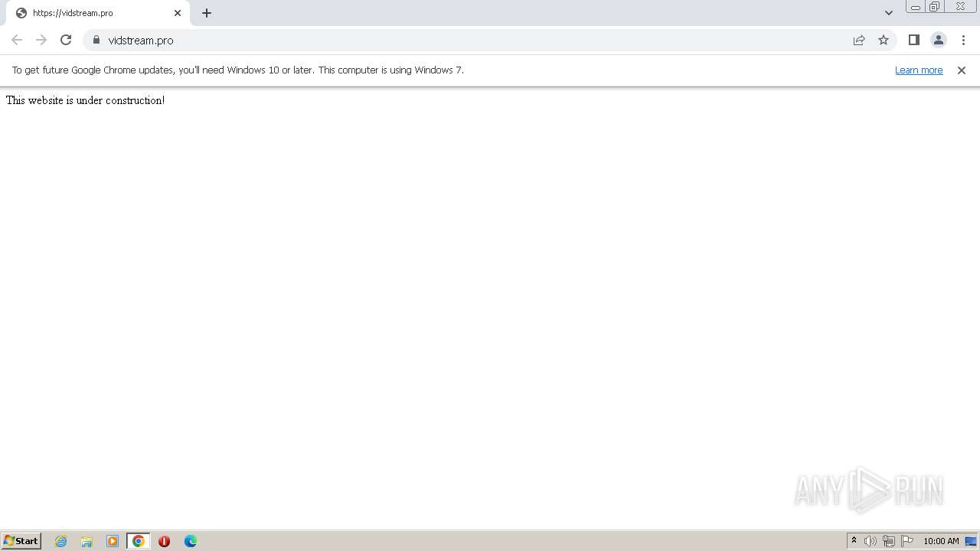Open the volume speaker control

click(x=871, y=541)
